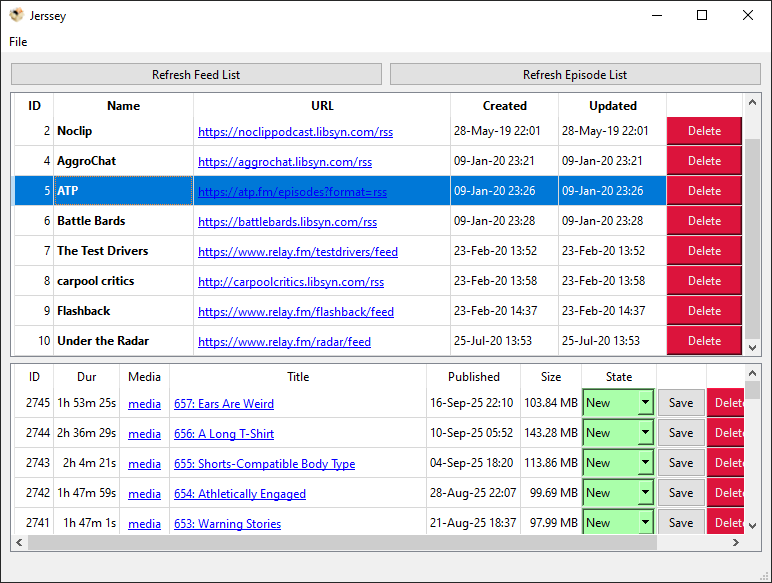Open State dropdown for episode 2741
Viewport: 772px width, 583px height.
[645, 523]
